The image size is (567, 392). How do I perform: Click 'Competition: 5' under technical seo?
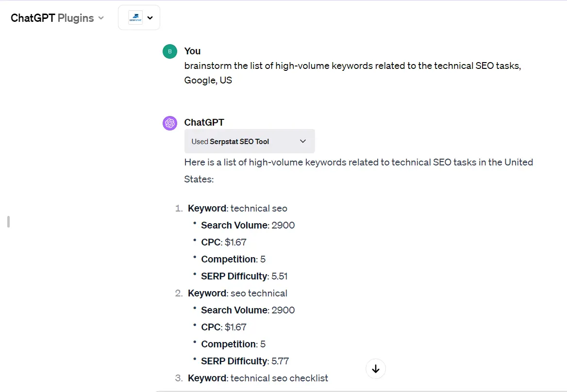(x=233, y=259)
